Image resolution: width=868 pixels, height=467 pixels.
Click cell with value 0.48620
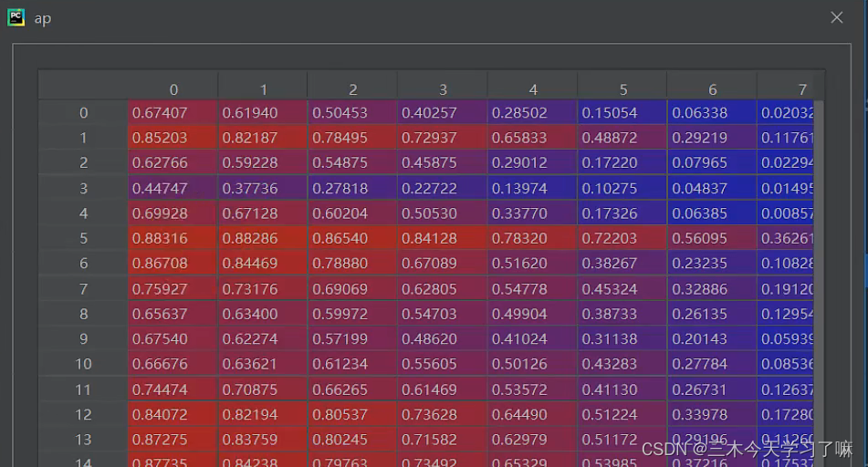coord(443,338)
